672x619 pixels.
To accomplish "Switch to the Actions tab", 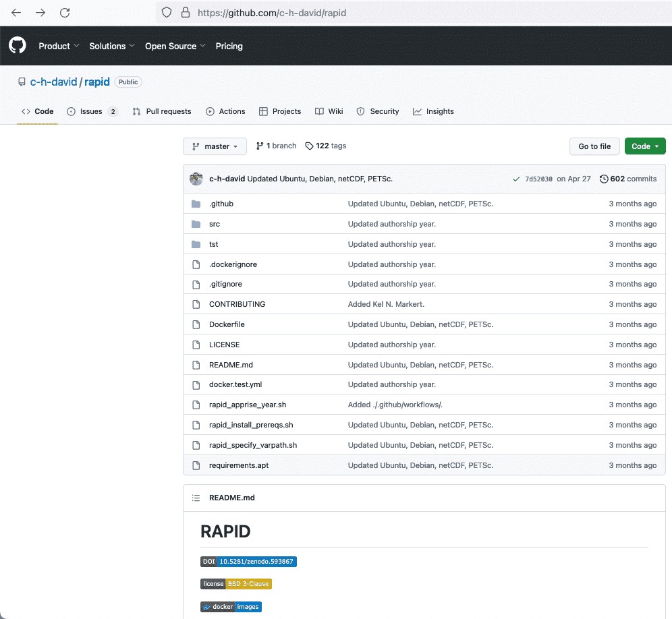I will 225,111.
